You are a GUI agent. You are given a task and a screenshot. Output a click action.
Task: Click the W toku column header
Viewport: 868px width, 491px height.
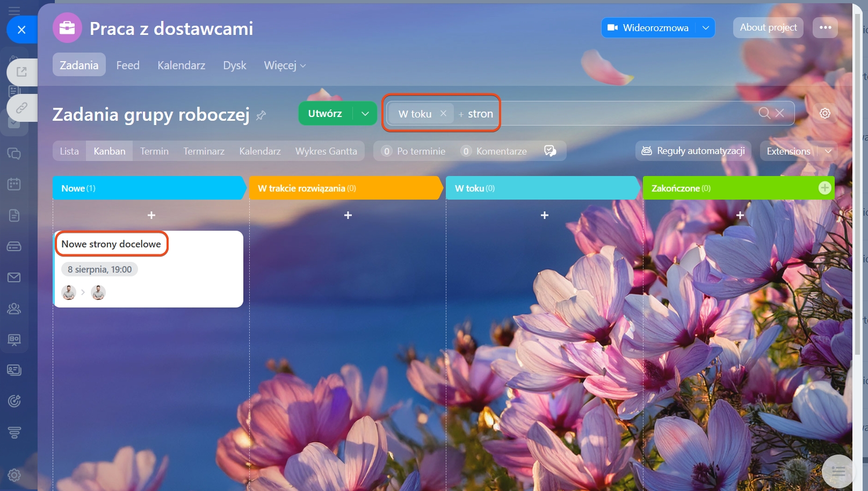click(x=542, y=188)
